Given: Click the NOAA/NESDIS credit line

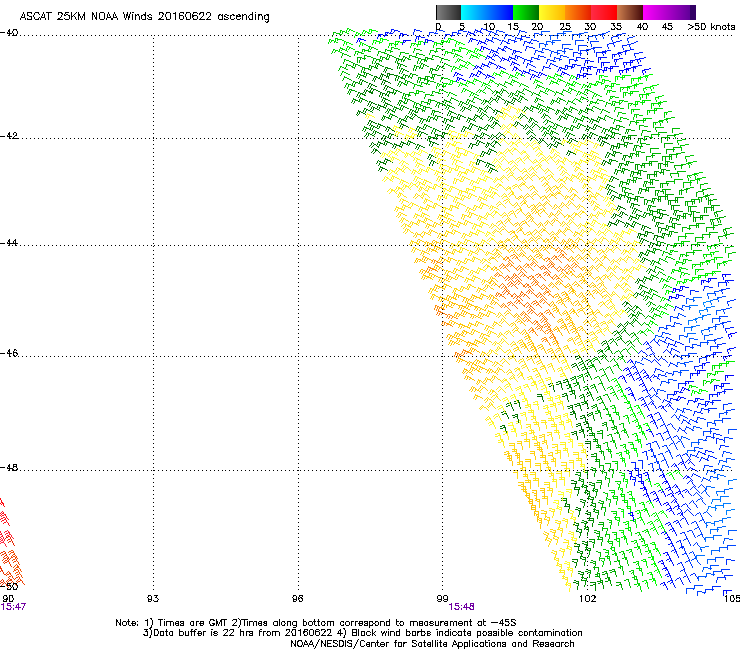Looking at the screenshot, I should pos(432,644).
